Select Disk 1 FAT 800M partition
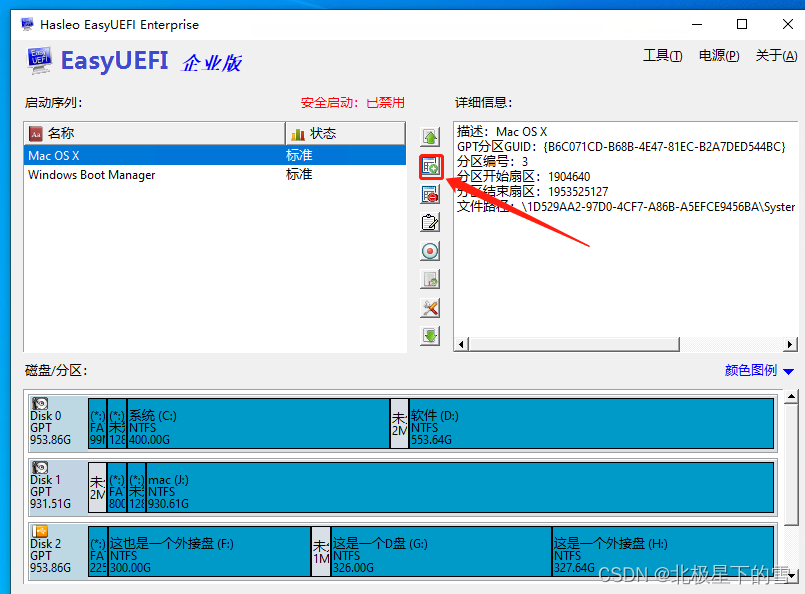Image resolution: width=805 pixels, height=594 pixels. (117, 487)
